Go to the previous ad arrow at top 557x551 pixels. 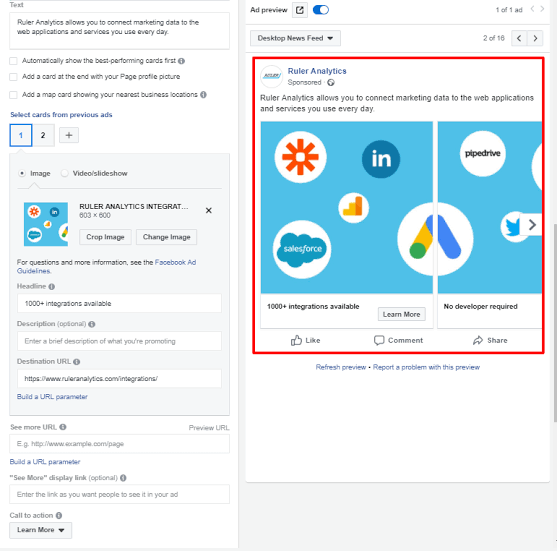532,9
